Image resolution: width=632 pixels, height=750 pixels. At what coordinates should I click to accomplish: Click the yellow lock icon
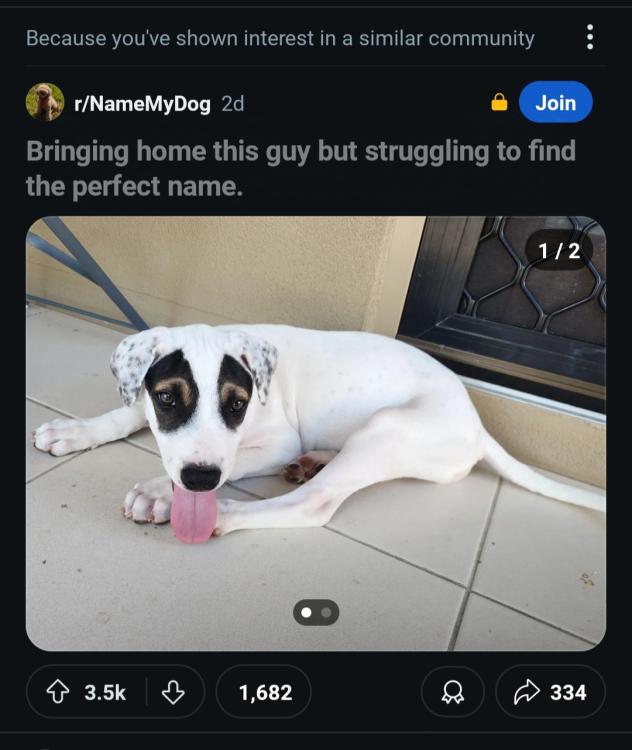tap(499, 103)
